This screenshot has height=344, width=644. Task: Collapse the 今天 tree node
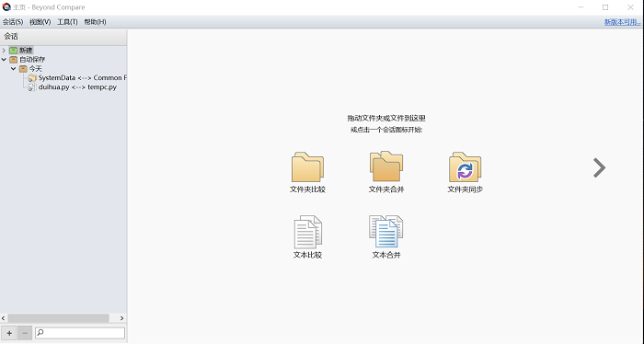click(14, 69)
